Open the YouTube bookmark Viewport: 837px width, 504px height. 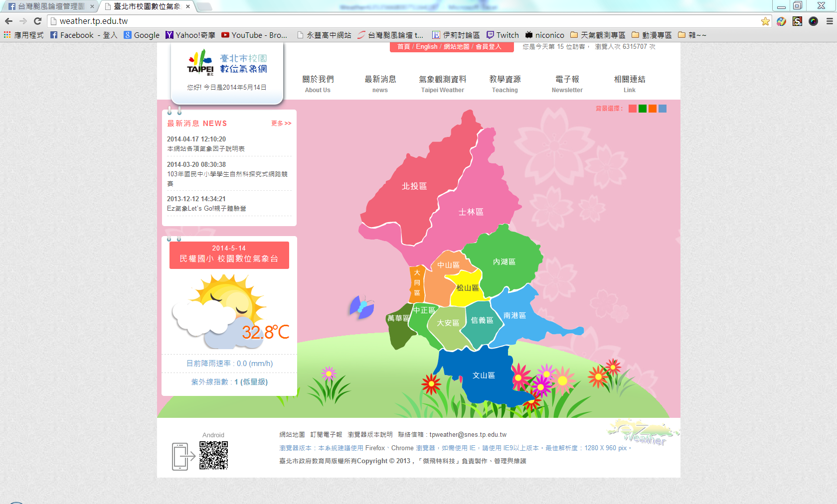pos(254,35)
